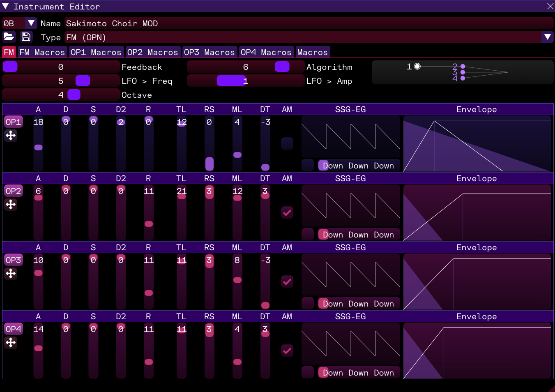Click the OP3 move handle icon
The height and width of the screenshot is (392, 555).
[11, 274]
